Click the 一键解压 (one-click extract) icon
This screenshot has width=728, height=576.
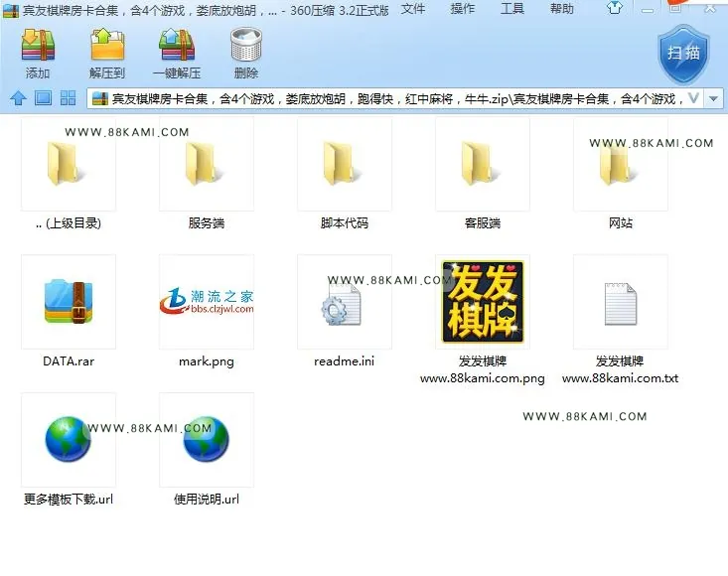(x=177, y=45)
